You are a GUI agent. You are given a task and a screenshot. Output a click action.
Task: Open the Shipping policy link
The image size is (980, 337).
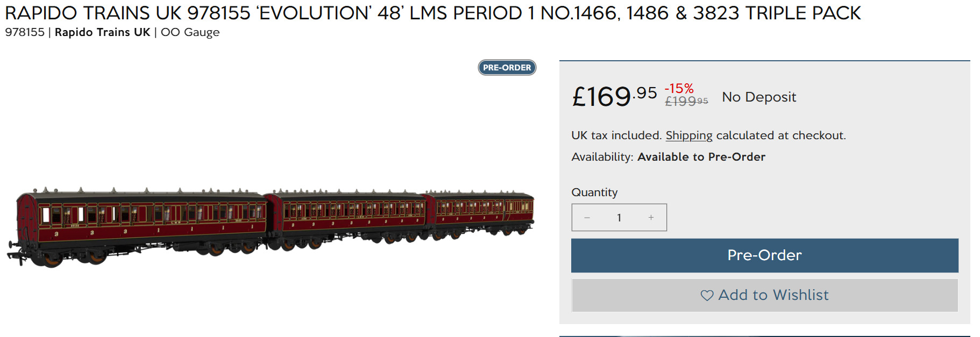point(688,135)
